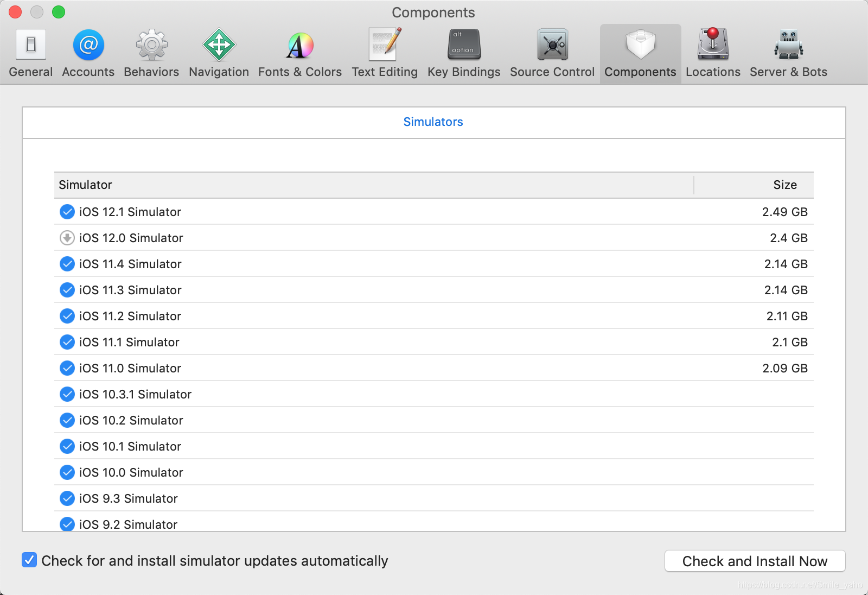Click installed checkmark for iOS 9.3 Simulator
Screen dimensions: 868x595
(x=67, y=498)
